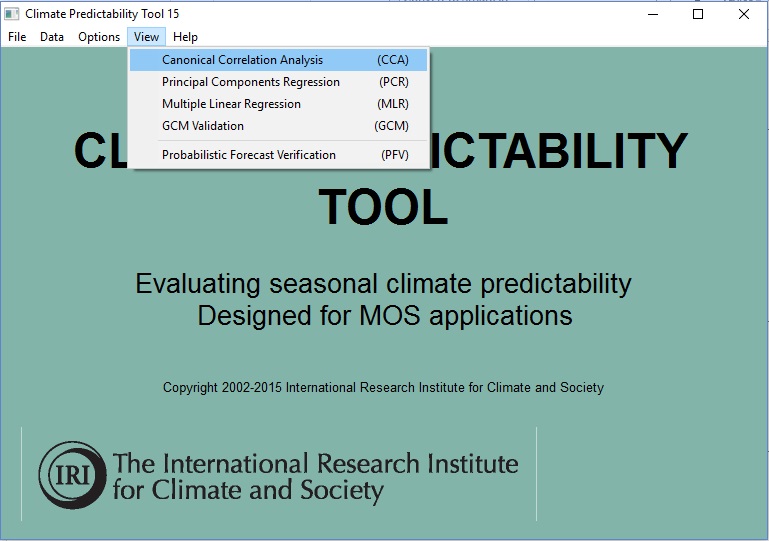This screenshot has width=769, height=541.
Task: Click the copyright 2002-2015 text line
Action: 383,387
